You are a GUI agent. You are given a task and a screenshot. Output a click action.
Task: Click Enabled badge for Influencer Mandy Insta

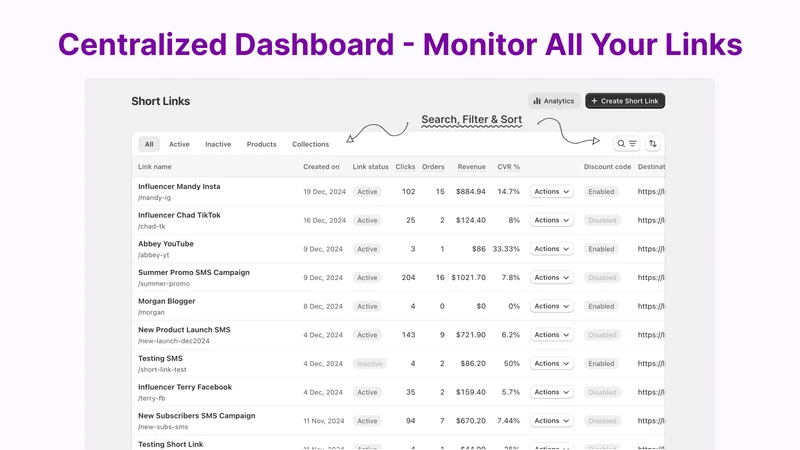point(601,192)
